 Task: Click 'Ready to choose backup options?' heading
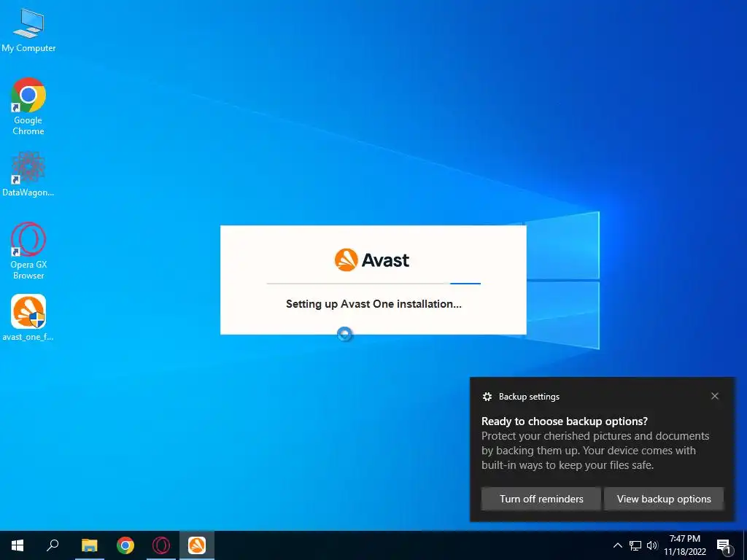pos(565,421)
